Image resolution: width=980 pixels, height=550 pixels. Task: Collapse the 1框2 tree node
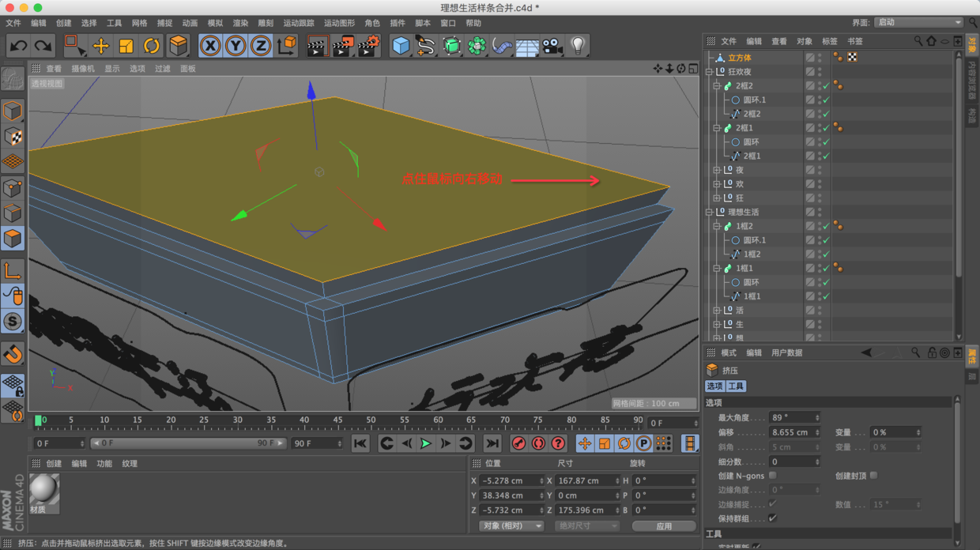[717, 226]
